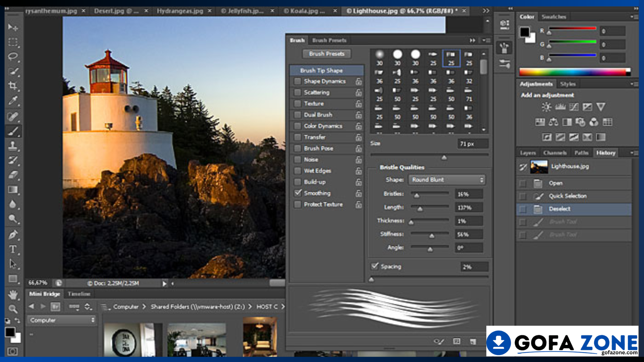Viewport: 644px width, 362px height.
Task: Select the Lasso tool
Action: click(13, 56)
